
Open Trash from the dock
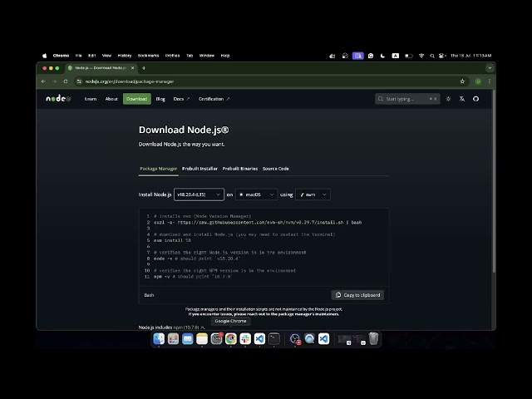click(x=373, y=338)
